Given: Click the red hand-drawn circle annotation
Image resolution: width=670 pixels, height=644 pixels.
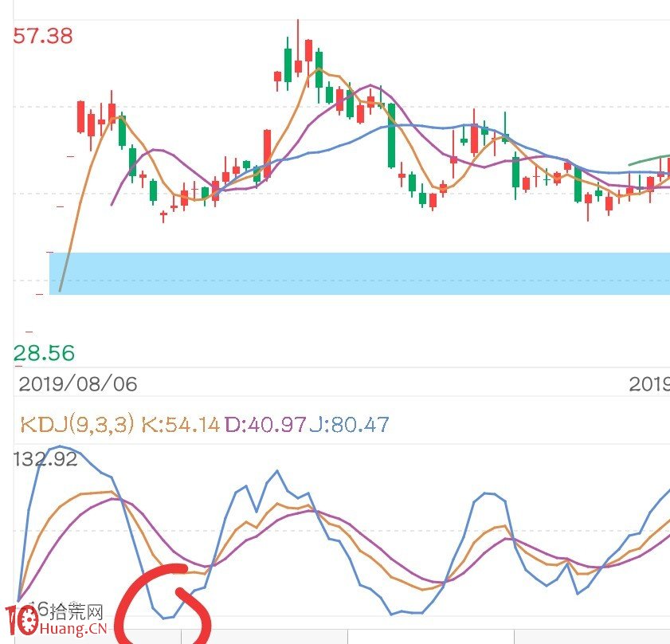Looking at the screenshot, I should tap(163, 605).
